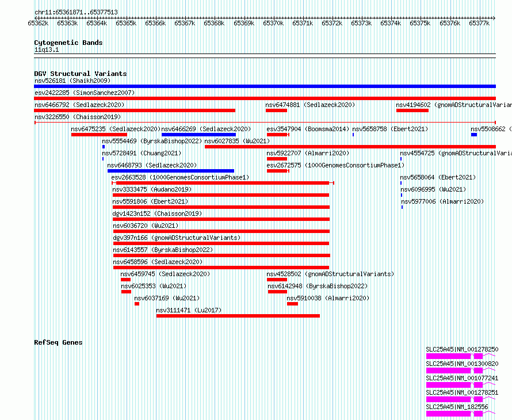Click nsv6468793 (Sedlazeck2020) label
Viewport: 512px width, 420px height.
(152, 165)
